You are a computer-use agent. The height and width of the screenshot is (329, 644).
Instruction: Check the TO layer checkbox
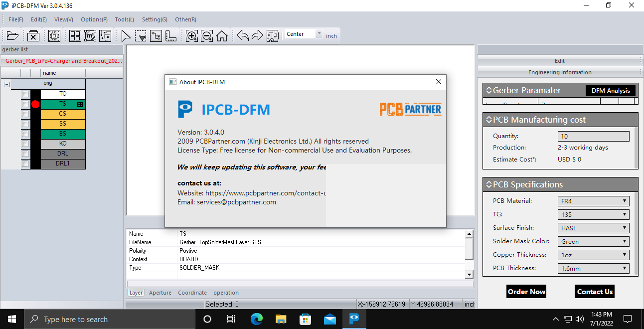point(25,94)
